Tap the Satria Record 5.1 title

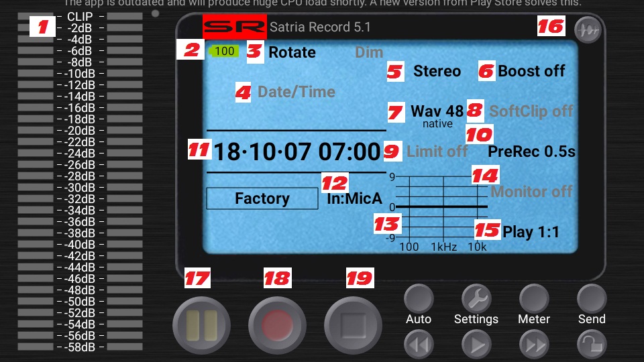320,27
